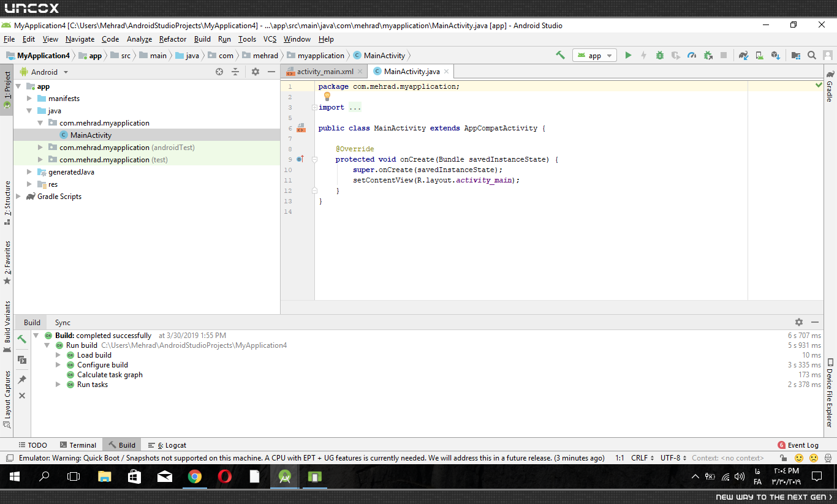
Task: Pin the Build tab with pin icon
Action: tap(22, 380)
